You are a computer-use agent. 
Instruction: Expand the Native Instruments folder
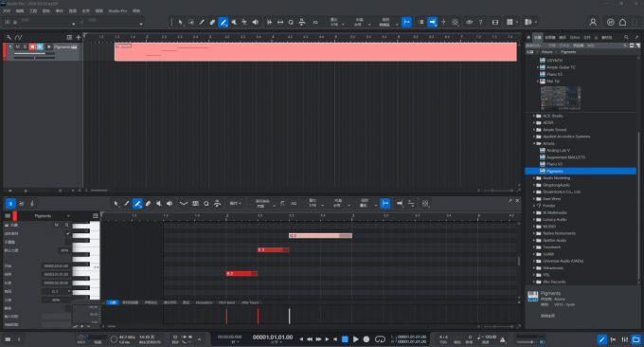[534, 233]
